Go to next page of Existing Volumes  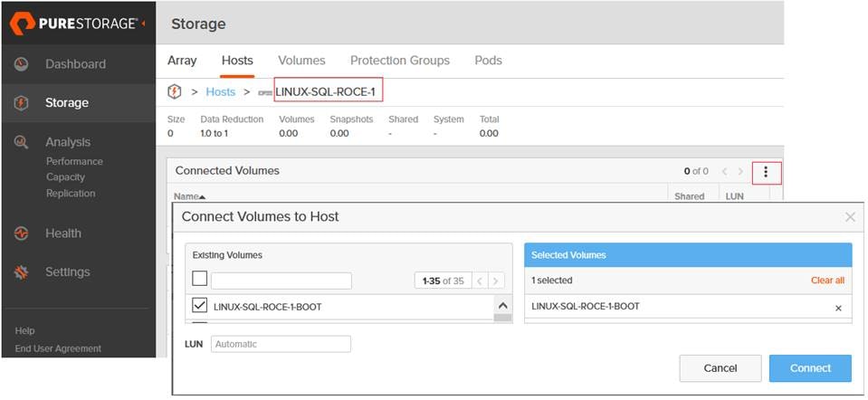pyautogui.click(x=496, y=281)
